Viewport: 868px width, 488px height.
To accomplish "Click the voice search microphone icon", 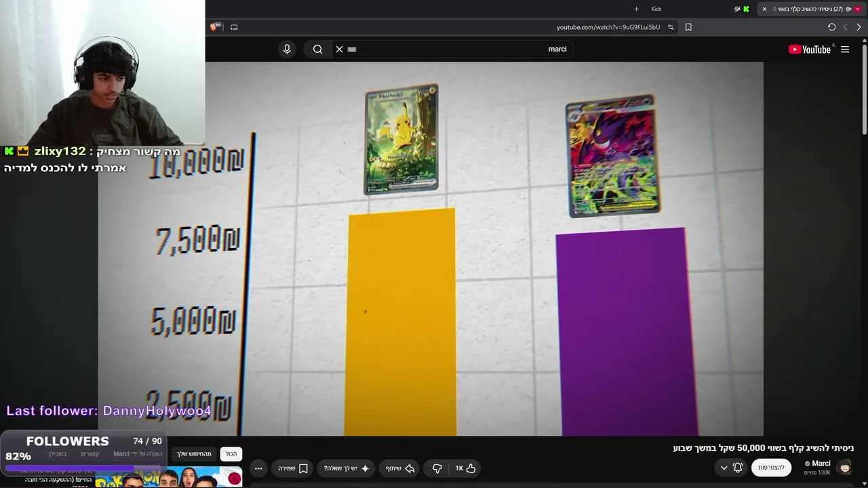I will coord(287,49).
